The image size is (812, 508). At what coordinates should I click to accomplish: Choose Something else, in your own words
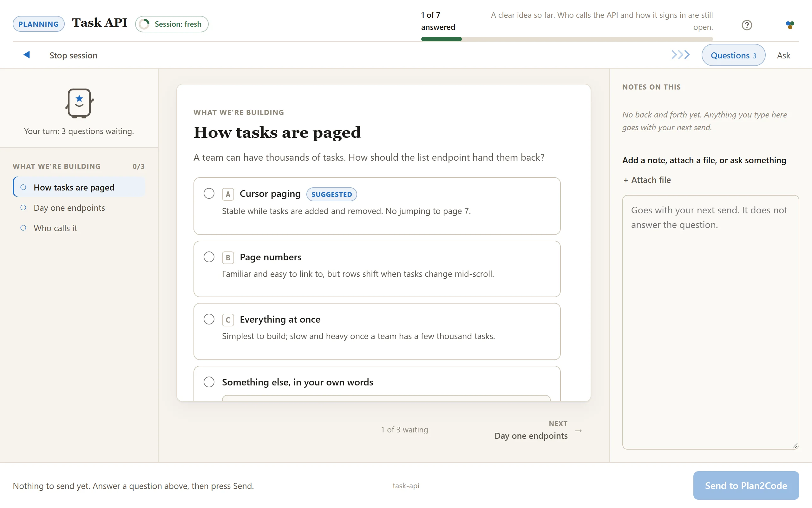[x=209, y=382]
